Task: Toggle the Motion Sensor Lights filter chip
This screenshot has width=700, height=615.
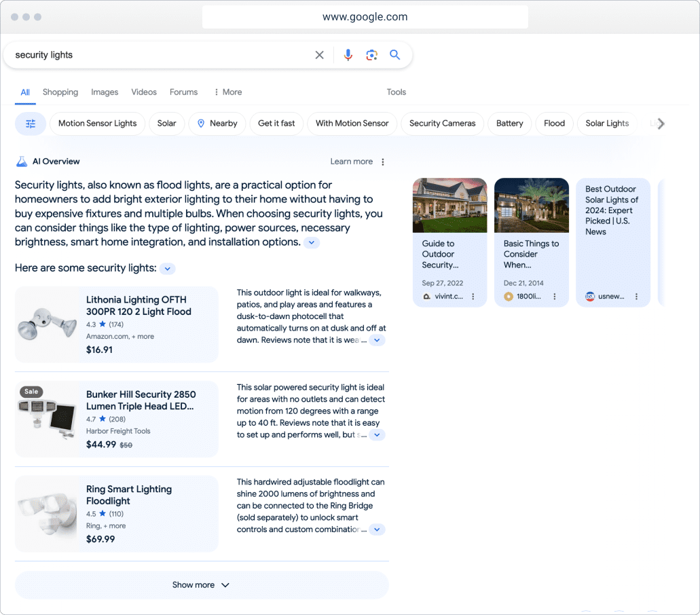Action: (x=97, y=124)
